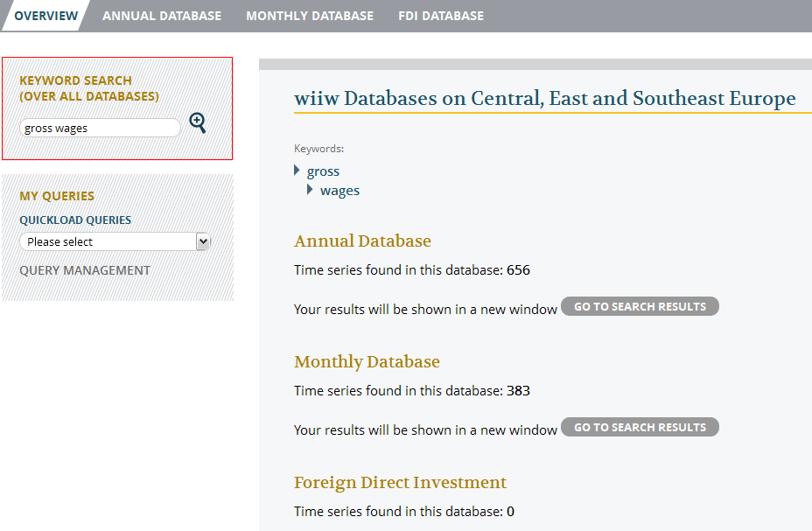The width and height of the screenshot is (812, 531).
Task: Click the Monthly Database section heading
Action: click(367, 361)
